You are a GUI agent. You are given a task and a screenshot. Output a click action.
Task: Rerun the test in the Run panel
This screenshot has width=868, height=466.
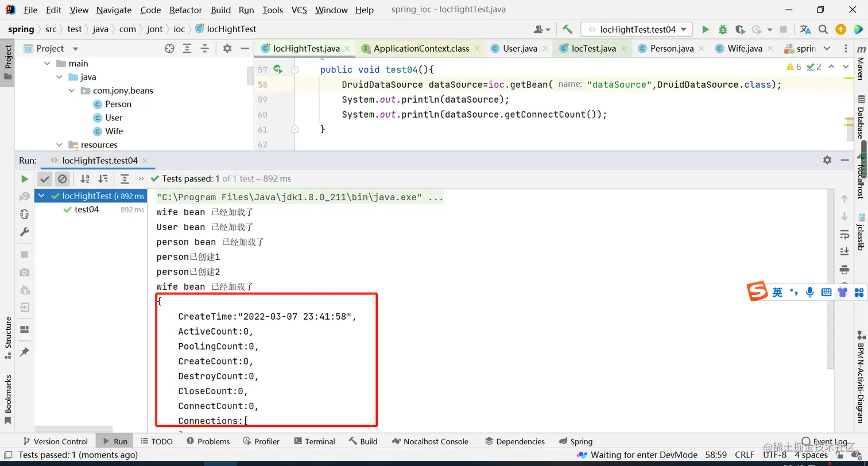pos(25,179)
